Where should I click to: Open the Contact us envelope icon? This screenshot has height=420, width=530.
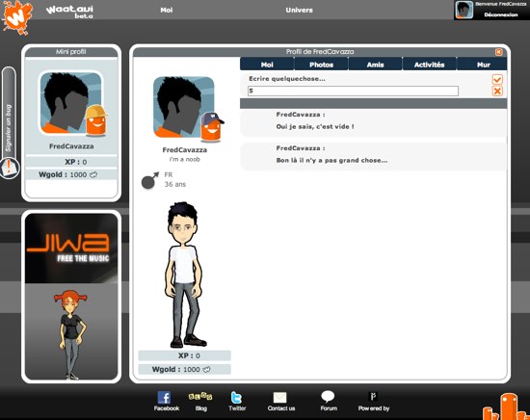point(279,398)
